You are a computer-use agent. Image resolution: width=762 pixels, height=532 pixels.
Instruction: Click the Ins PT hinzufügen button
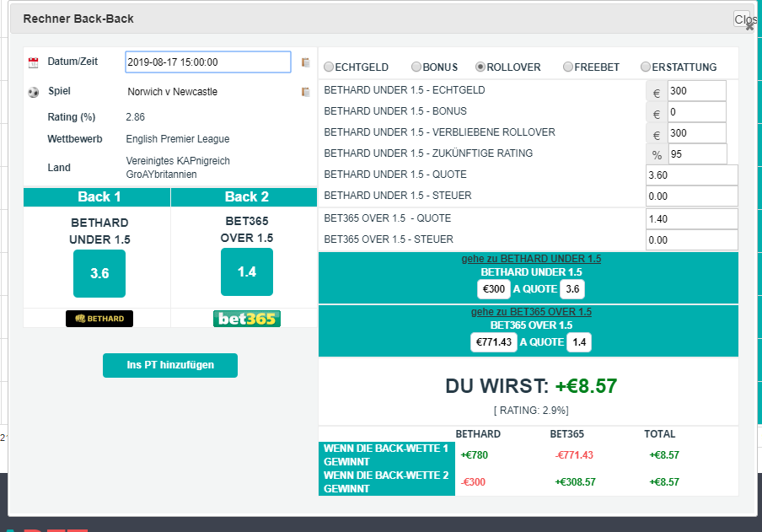coord(170,365)
